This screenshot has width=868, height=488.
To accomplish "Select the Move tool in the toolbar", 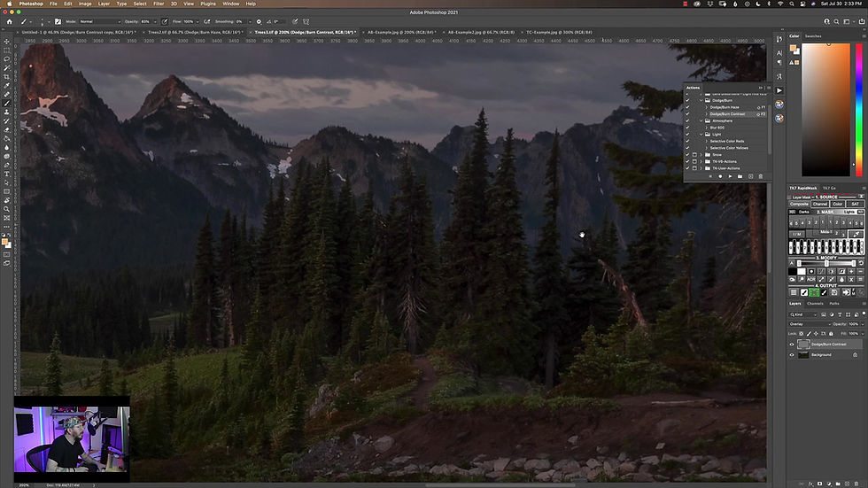I will coord(7,42).
